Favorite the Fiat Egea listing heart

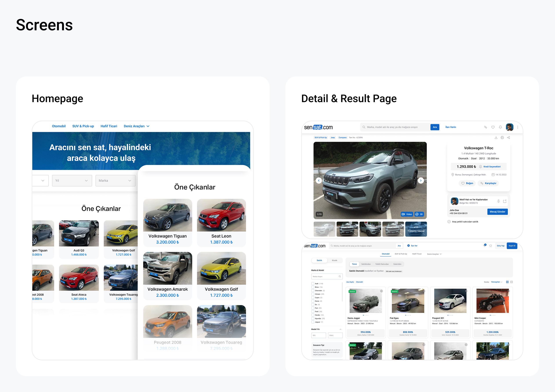[x=424, y=291]
